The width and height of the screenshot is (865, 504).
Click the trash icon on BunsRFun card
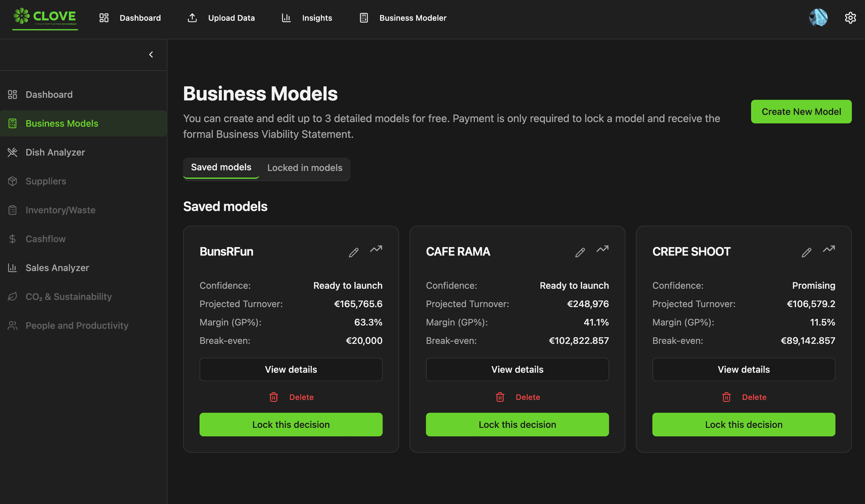[273, 397]
